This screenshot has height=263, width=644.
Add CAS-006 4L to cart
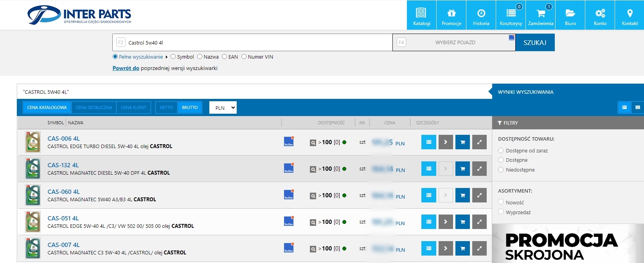pyautogui.click(x=462, y=142)
